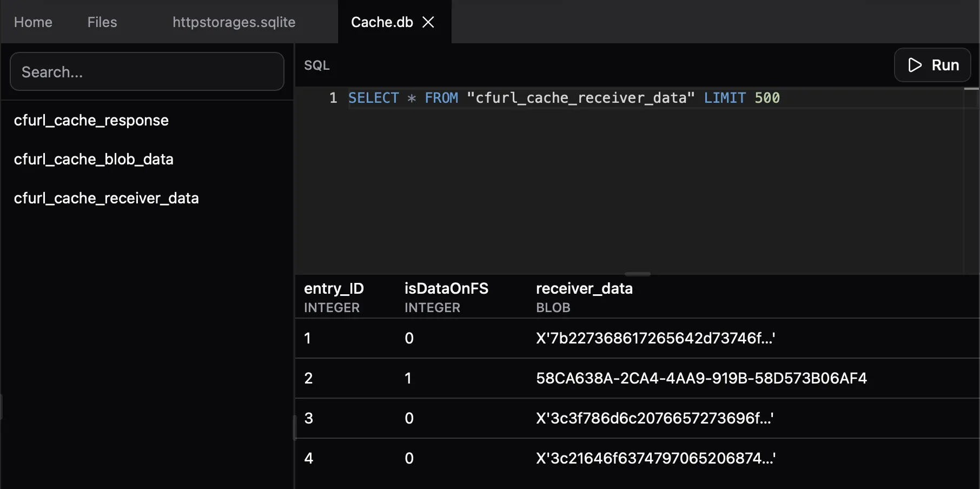The height and width of the screenshot is (489, 980).
Task: Run the SQL query via the play icon
Action: [915, 65]
